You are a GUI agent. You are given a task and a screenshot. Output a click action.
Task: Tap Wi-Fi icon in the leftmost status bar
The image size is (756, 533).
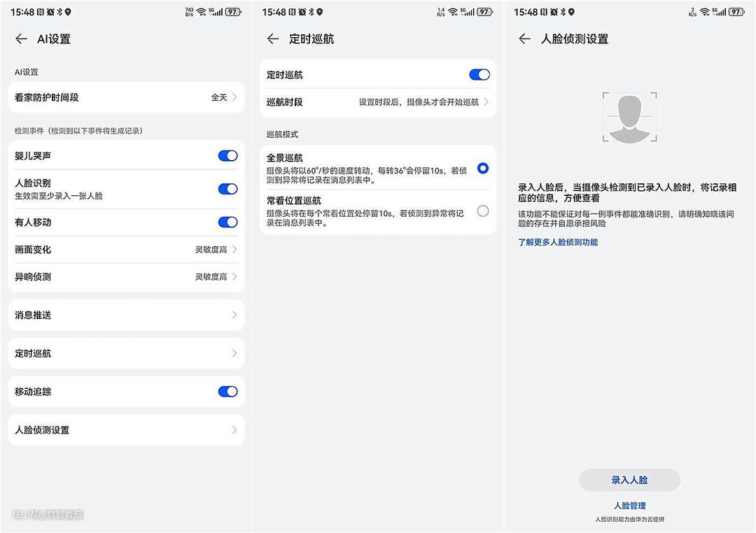pyautogui.click(x=202, y=12)
